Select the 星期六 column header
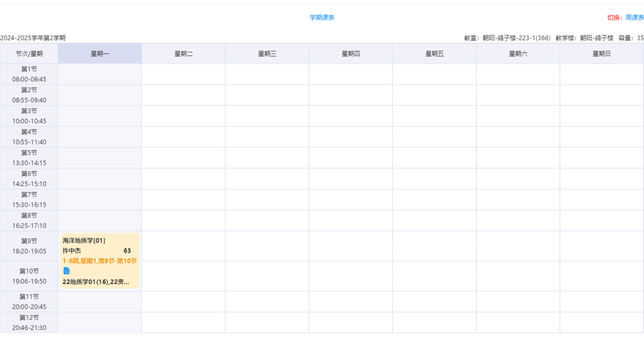 [518, 54]
